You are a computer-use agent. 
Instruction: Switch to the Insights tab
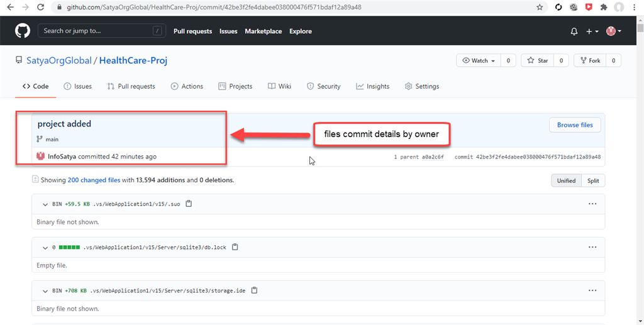point(372,86)
